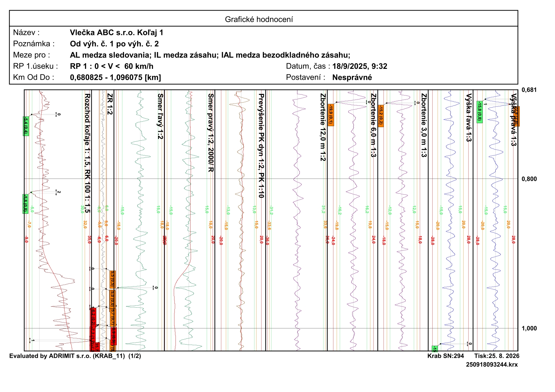Select the 'Název :' field label
Viewport: 555px width, 392px height.
point(26,33)
